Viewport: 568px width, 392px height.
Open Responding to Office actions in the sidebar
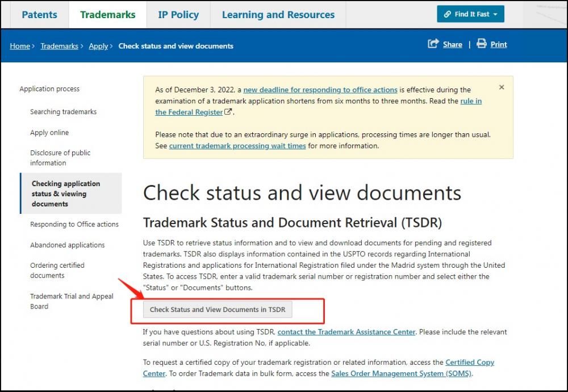(x=74, y=224)
